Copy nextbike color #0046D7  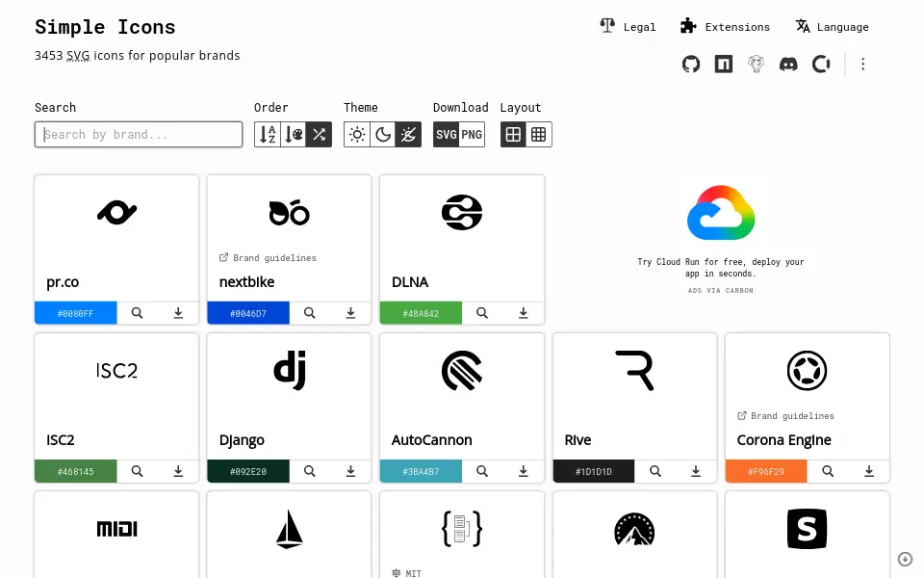pos(248,313)
